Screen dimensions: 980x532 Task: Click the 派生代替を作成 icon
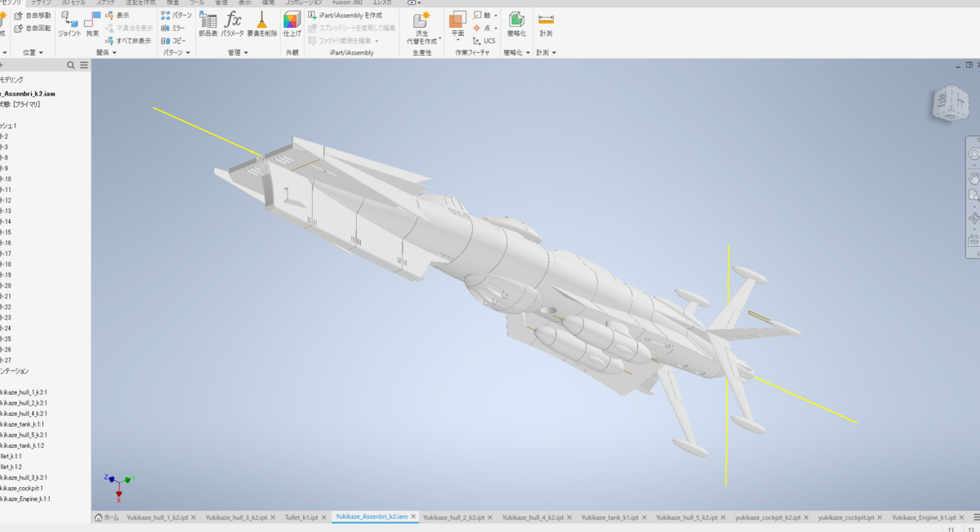[x=422, y=27]
